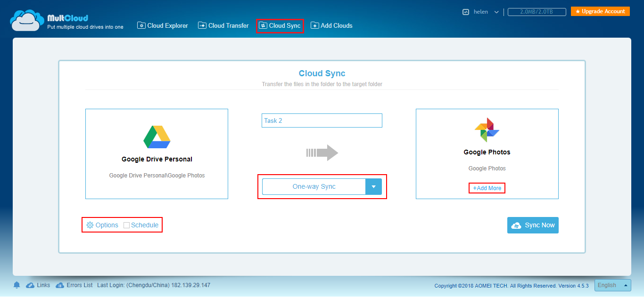This screenshot has height=297, width=644.
Task: Open the English language selector
Action: tap(613, 285)
